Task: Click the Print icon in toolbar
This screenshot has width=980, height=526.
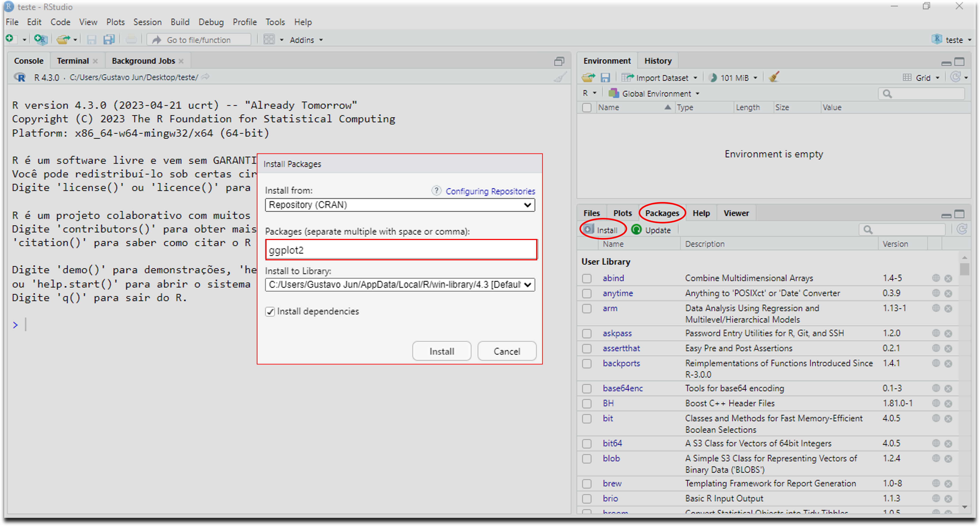Action: click(x=131, y=40)
